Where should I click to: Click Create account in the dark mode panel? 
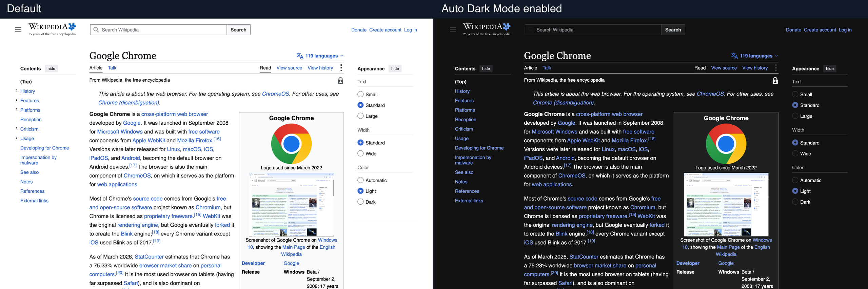click(820, 30)
